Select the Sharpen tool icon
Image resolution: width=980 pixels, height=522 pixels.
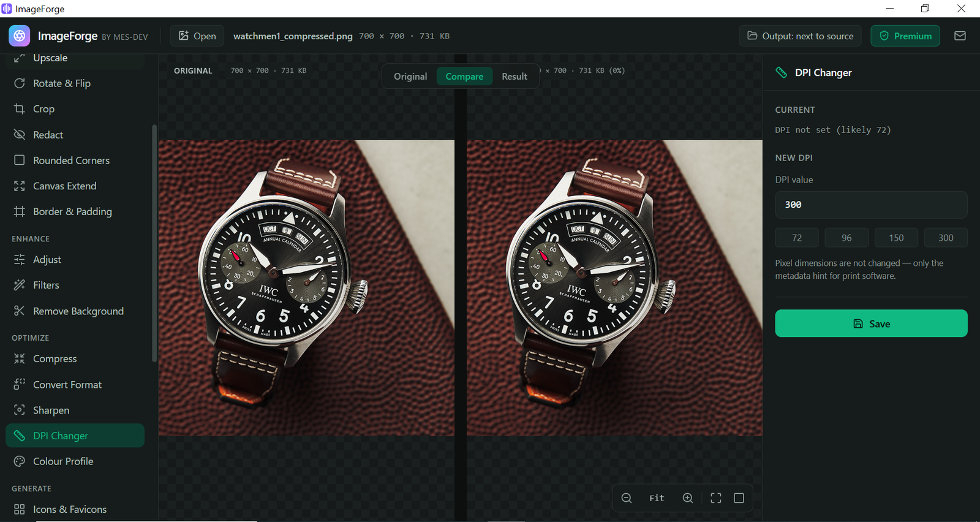tap(20, 410)
